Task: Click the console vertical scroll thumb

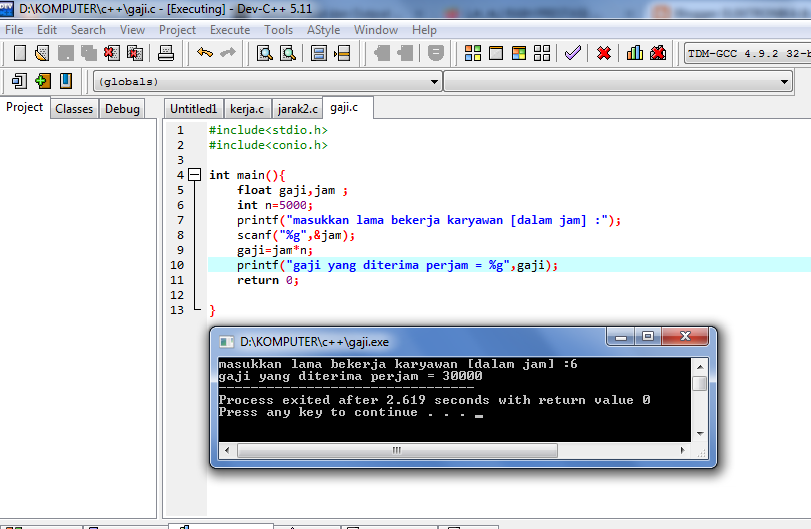Action: (700, 383)
